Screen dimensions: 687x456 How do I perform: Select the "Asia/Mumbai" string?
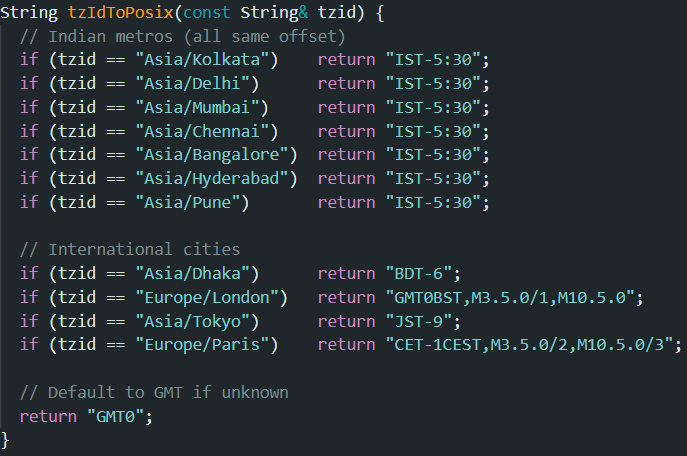click(x=202, y=107)
